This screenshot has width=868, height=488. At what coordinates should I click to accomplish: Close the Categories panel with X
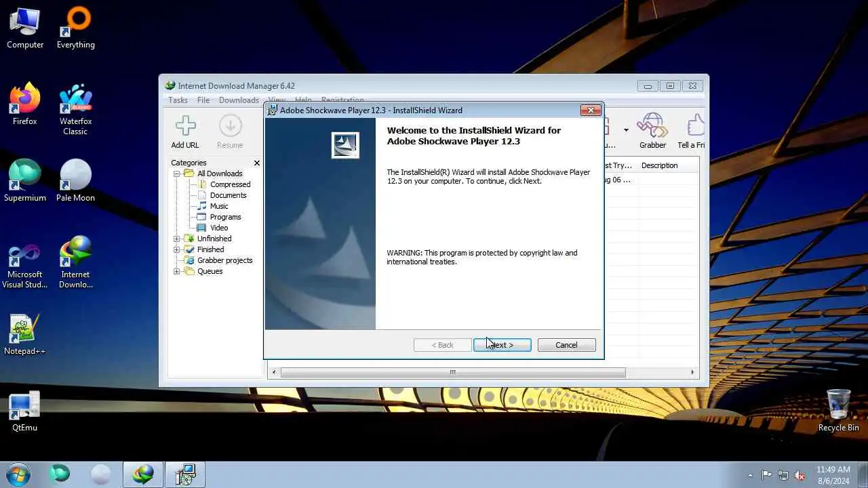pos(257,163)
